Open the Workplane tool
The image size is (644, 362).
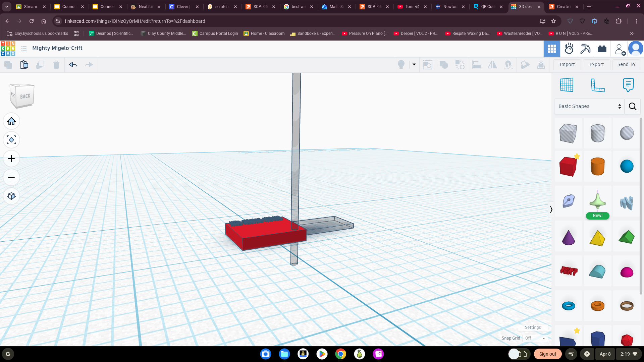click(567, 85)
